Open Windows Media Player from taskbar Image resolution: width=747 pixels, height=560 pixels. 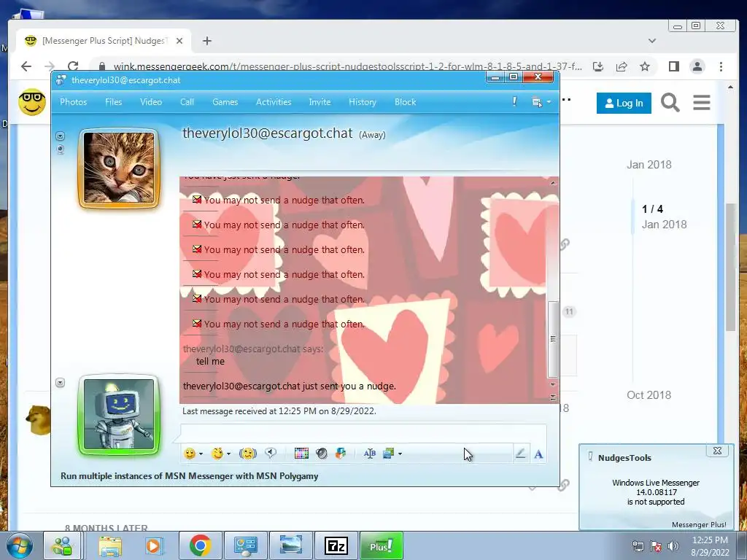(155, 545)
